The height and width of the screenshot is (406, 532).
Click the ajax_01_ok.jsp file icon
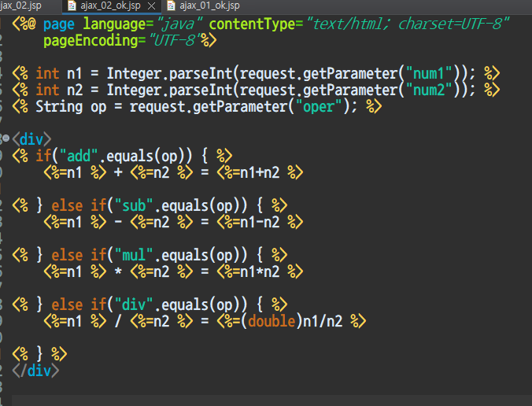[x=172, y=6]
